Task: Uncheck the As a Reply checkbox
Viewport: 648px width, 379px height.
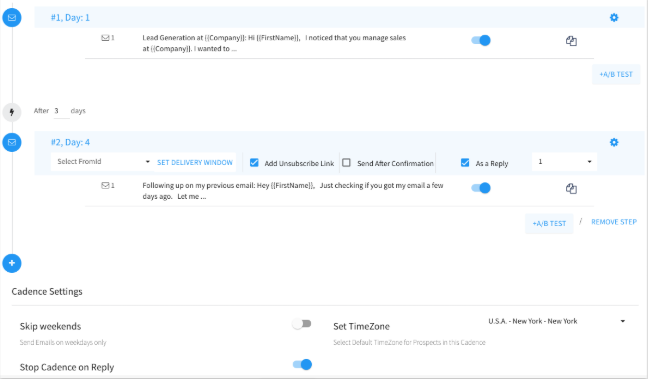Action: point(465,163)
